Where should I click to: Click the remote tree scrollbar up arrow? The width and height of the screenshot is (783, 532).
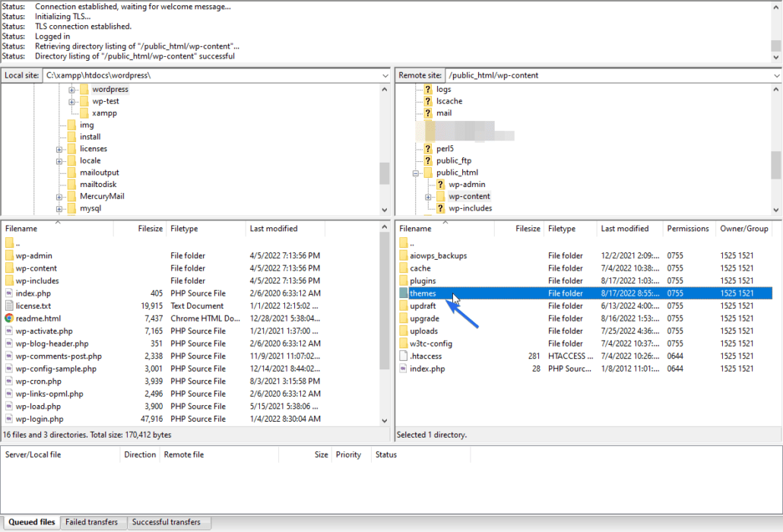click(776, 90)
